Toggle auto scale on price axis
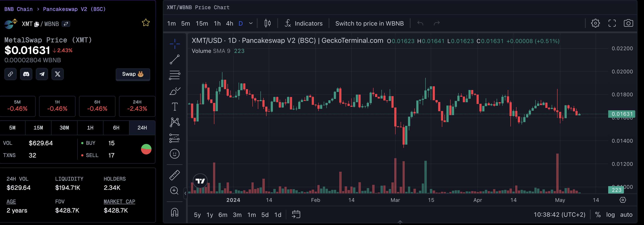 click(x=626, y=215)
